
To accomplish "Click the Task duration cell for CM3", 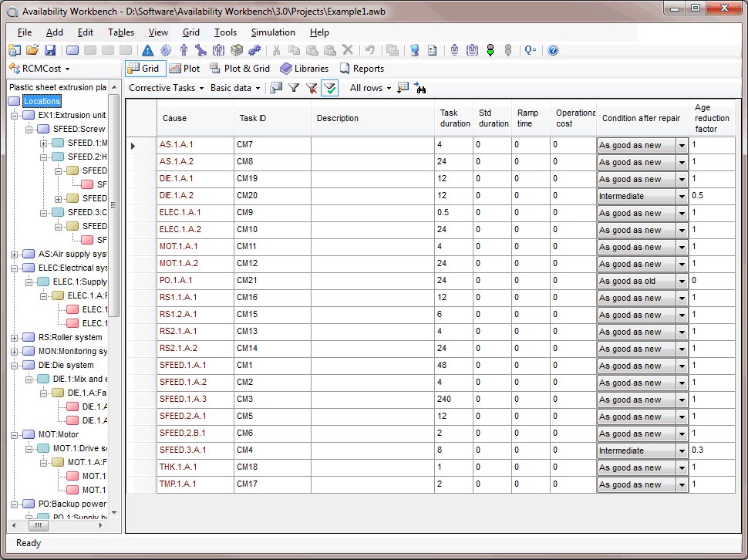I will click(453, 400).
